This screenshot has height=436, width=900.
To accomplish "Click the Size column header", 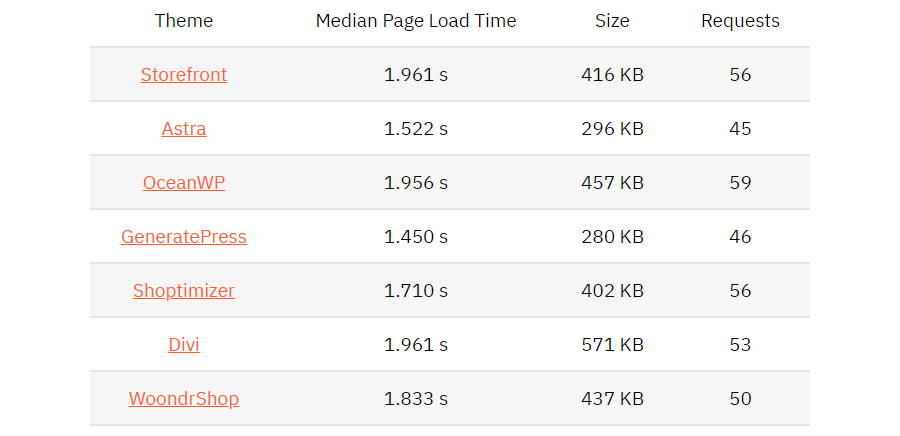I will 612,21.
